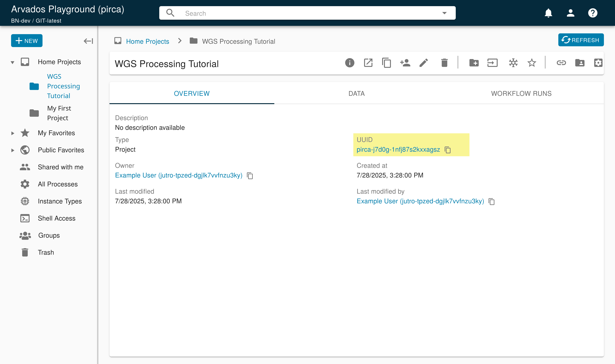This screenshot has height=364, width=615.
Task: Click the edit project pencil icon
Action: [424, 63]
